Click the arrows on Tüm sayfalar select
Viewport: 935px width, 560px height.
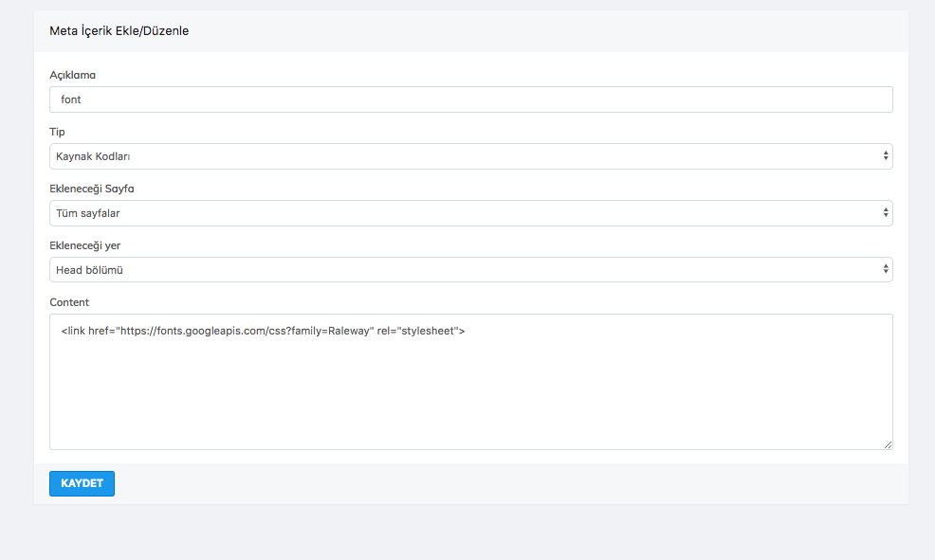pos(885,213)
